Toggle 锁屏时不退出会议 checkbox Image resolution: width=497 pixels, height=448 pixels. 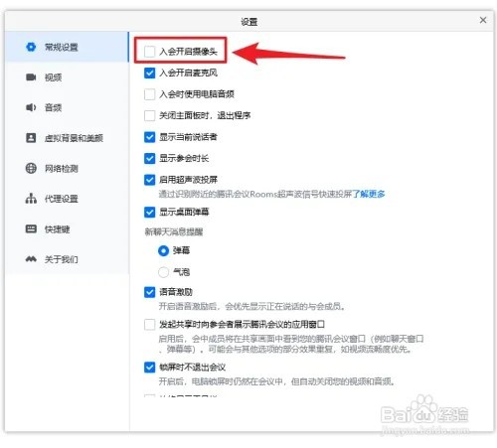149,367
